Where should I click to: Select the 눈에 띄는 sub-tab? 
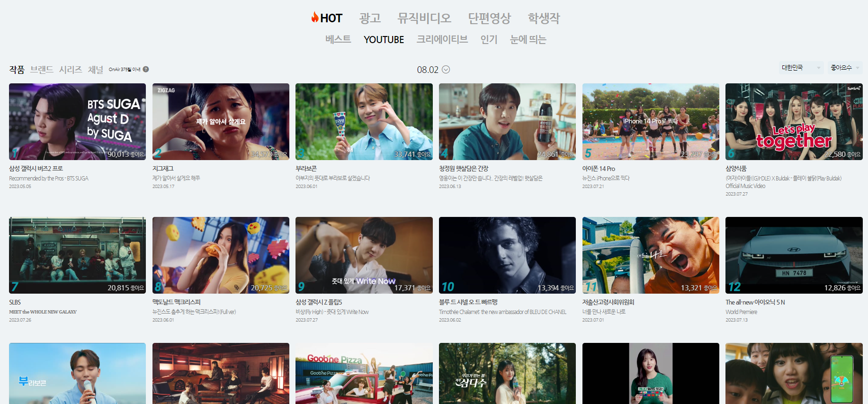pyautogui.click(x=528, y=39)
